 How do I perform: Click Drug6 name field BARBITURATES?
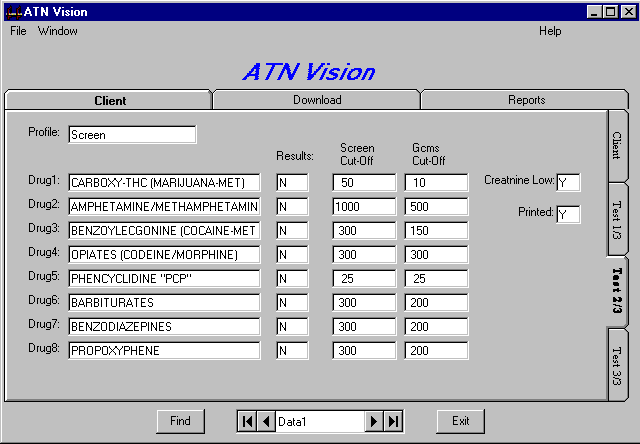point(164,303)
